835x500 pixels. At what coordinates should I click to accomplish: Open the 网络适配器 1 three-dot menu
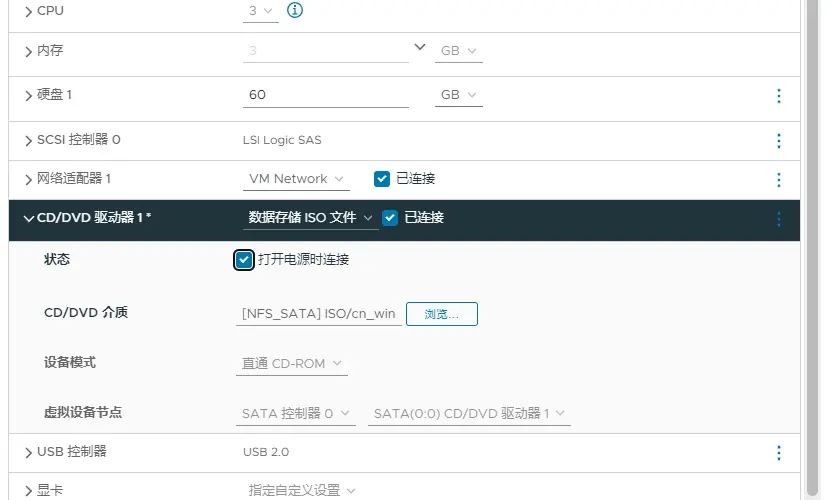779,179
